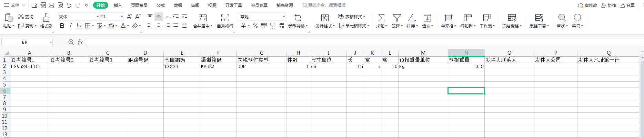
Task: Decrease font size with A- icon
Action: coord(138,17)
